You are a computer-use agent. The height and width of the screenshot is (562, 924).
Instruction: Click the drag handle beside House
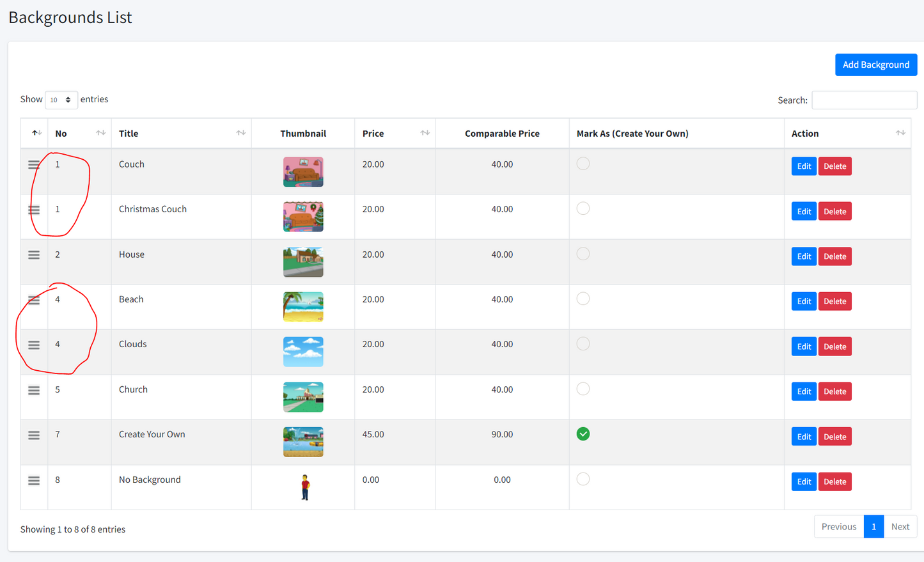coord(34,255)
